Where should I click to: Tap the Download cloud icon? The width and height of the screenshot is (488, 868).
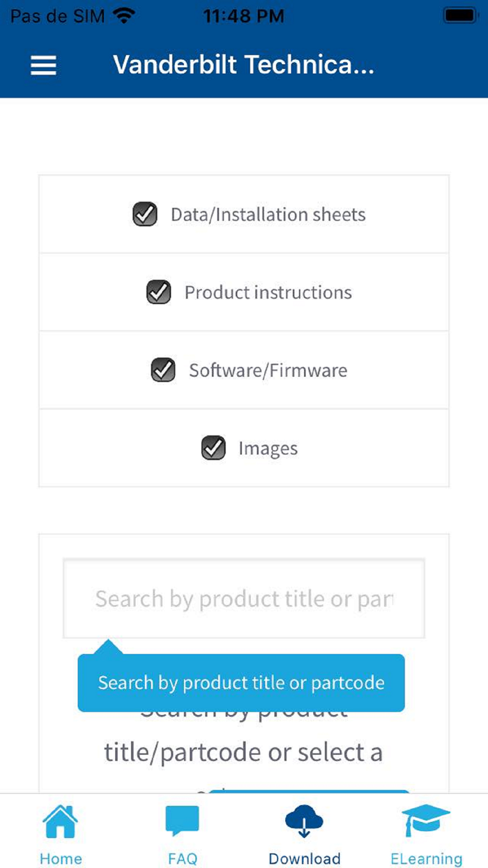[304, 822]
